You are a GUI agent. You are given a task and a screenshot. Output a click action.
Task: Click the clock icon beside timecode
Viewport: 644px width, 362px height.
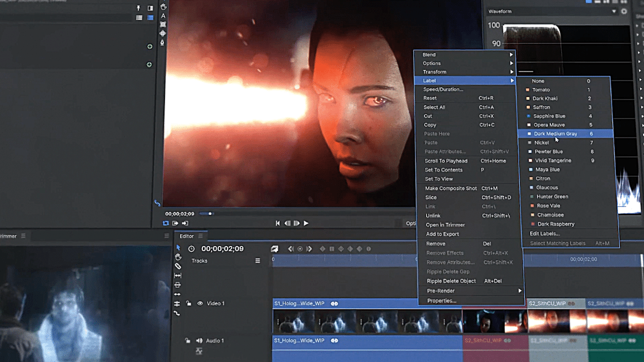pyautogui.click(x=191, y=249)
